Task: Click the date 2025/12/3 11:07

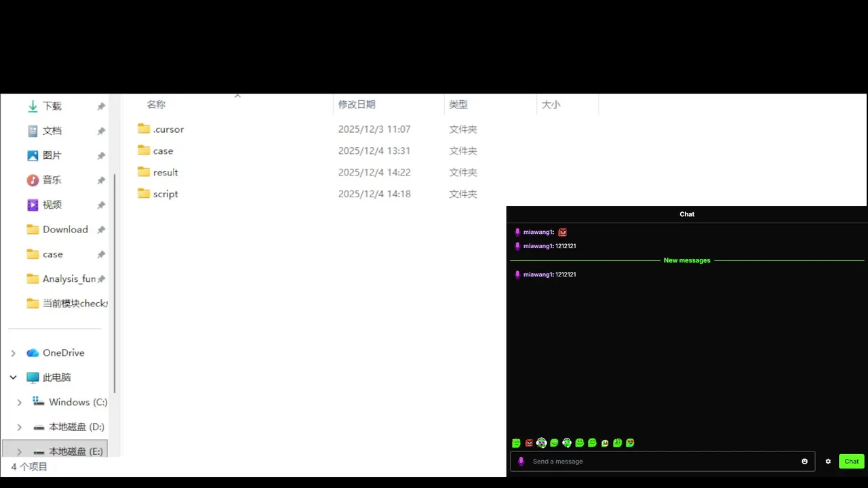Action: [x=374, y=129]
